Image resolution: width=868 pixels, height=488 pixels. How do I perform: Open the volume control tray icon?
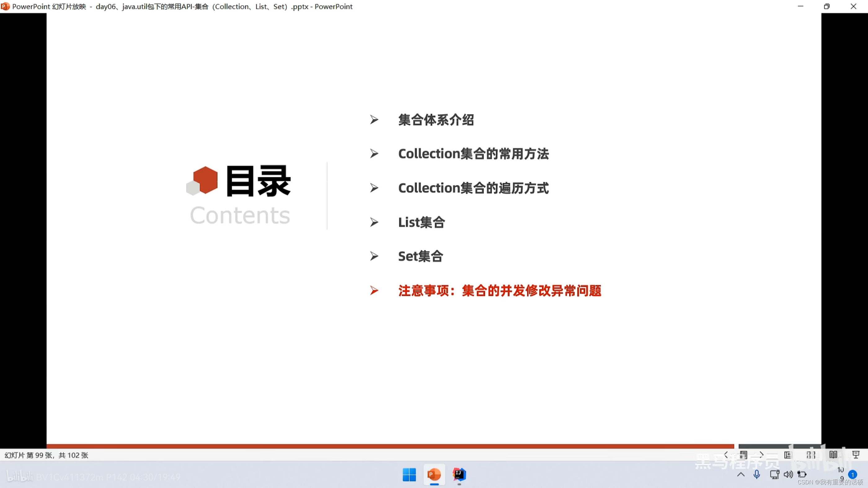click(x=788, y=475)
